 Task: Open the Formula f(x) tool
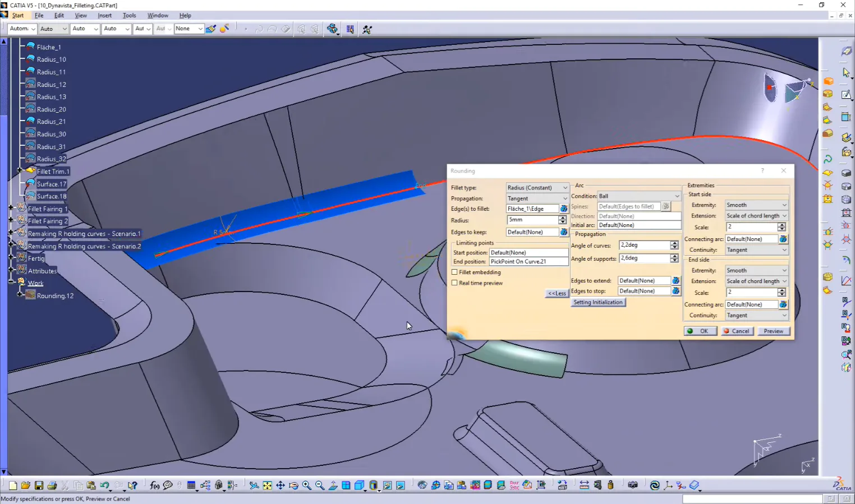[155, 485]
